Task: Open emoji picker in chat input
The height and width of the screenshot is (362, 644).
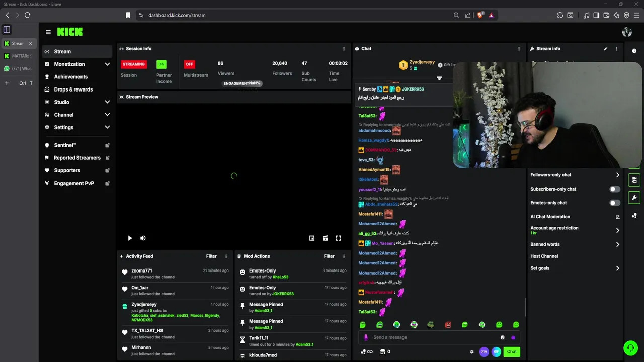Action: point(502,337)
